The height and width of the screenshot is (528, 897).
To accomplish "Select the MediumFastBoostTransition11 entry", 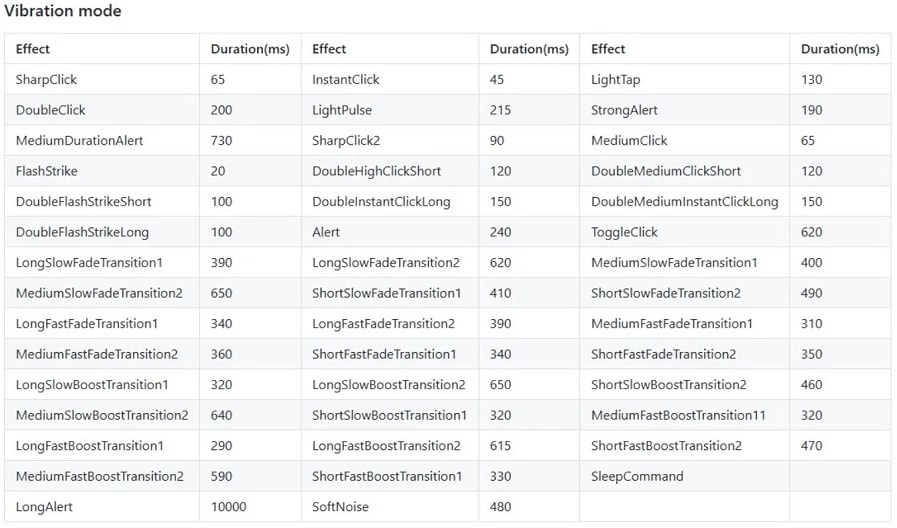I will (x=678, y=415).
